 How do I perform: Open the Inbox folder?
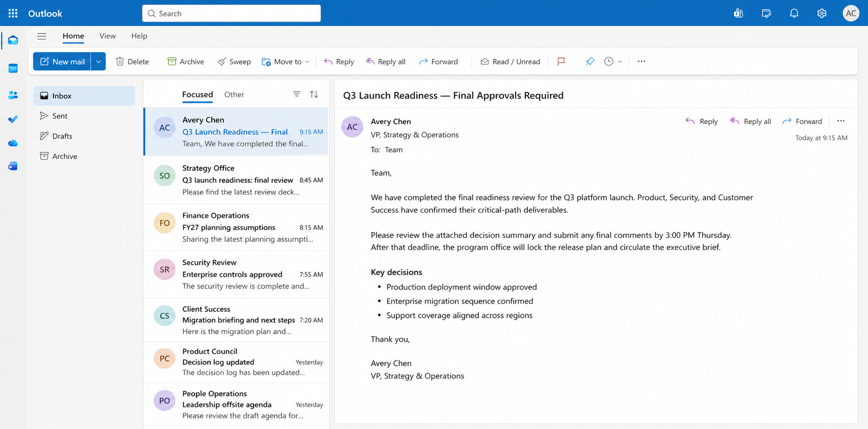[84, 96]
